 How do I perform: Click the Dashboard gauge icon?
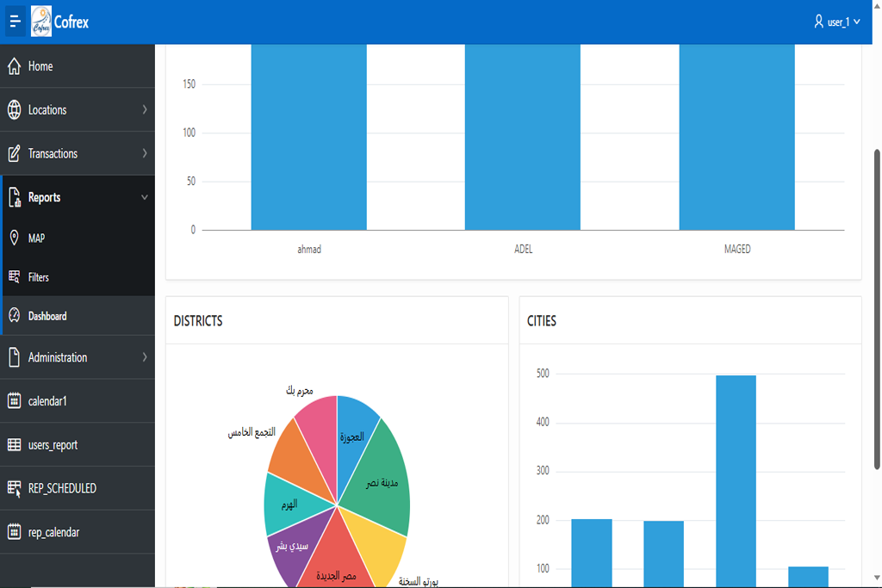[14, 316]
